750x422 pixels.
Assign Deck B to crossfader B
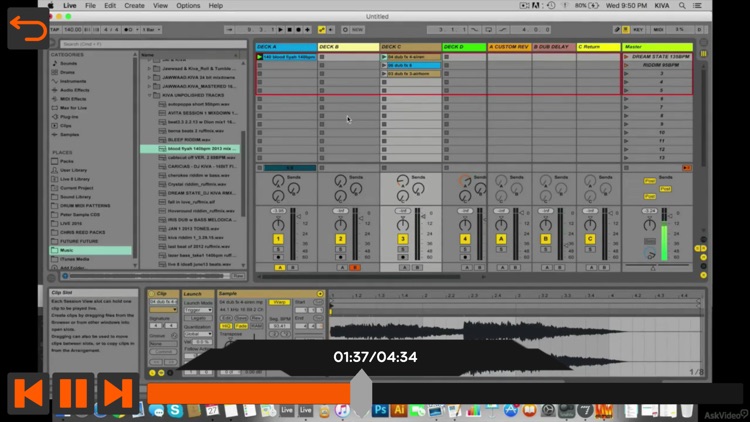[x=354, y=267]
